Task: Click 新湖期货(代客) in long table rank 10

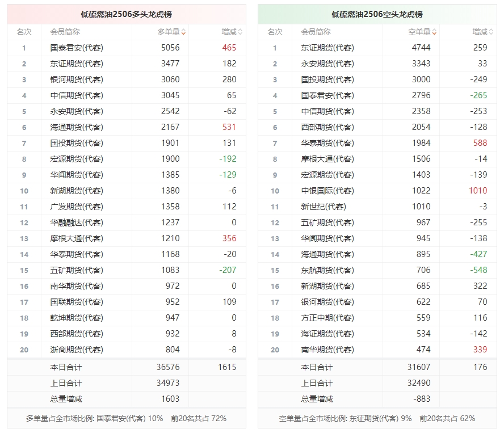Action: (77, 191)
